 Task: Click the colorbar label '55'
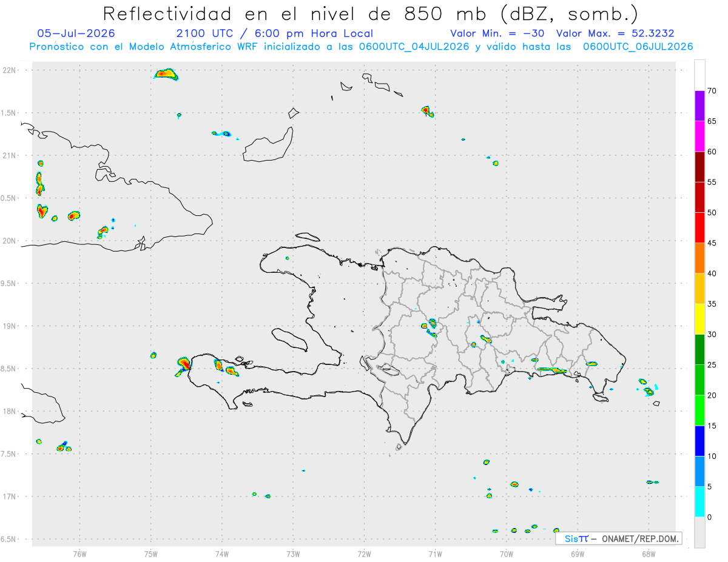712,182
